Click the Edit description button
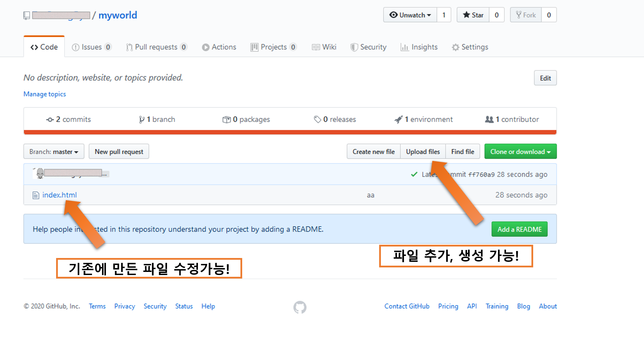 (x=545, y=78)
